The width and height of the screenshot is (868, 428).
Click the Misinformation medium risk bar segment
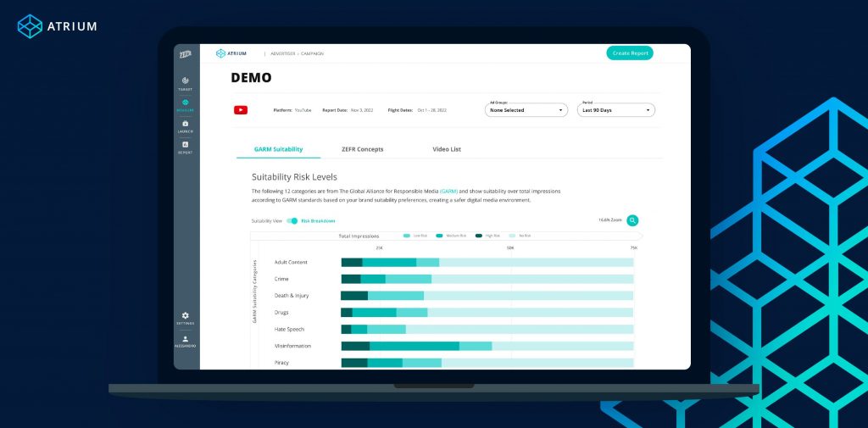click(415, 346)
